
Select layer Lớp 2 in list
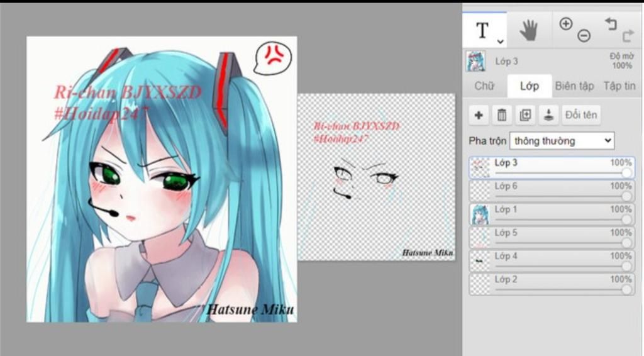pyautogui.click(x=552, y=284)
